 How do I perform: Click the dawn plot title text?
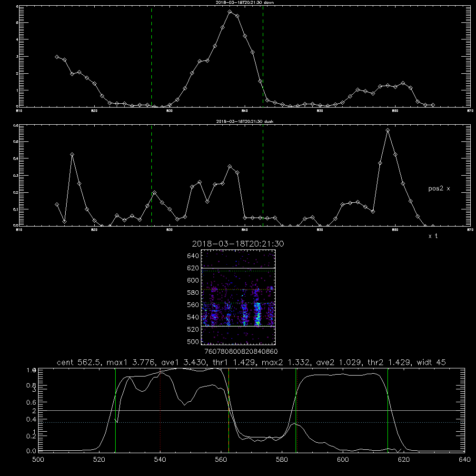[x=245, y=2]
